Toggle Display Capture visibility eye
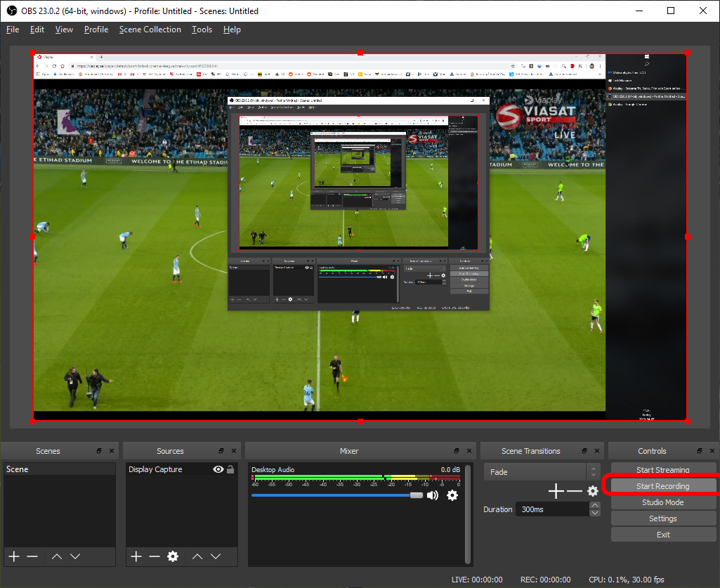 218,469
